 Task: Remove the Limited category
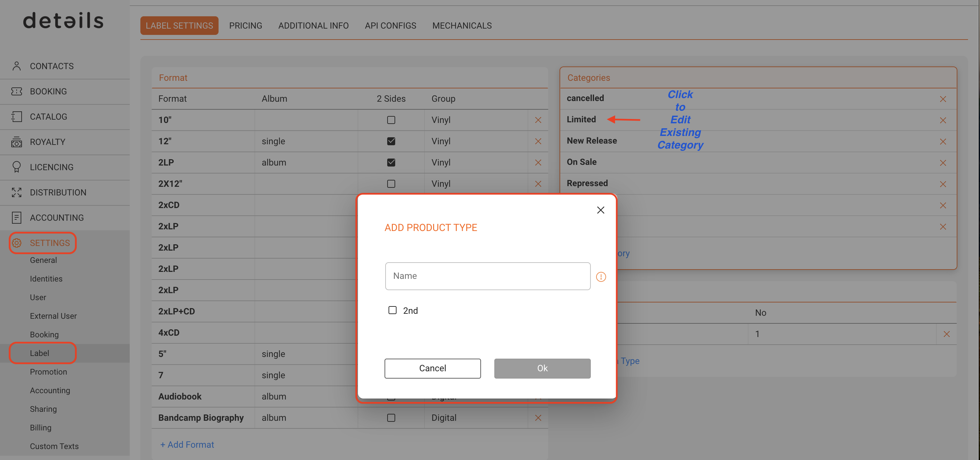tap(943, 121)
